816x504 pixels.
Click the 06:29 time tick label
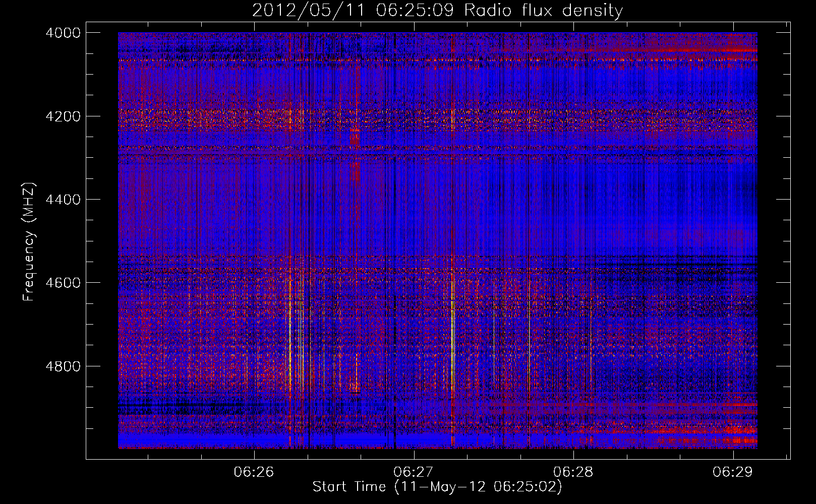[733, 472]
